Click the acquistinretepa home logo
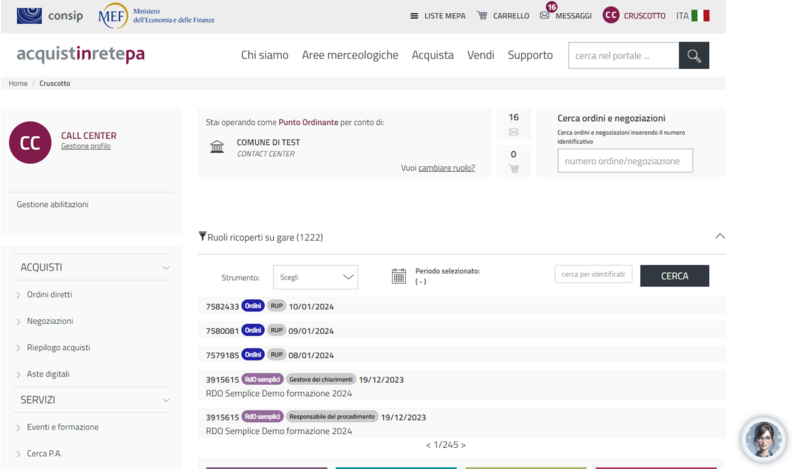800x469 pixels. click(x=80, y=54)
